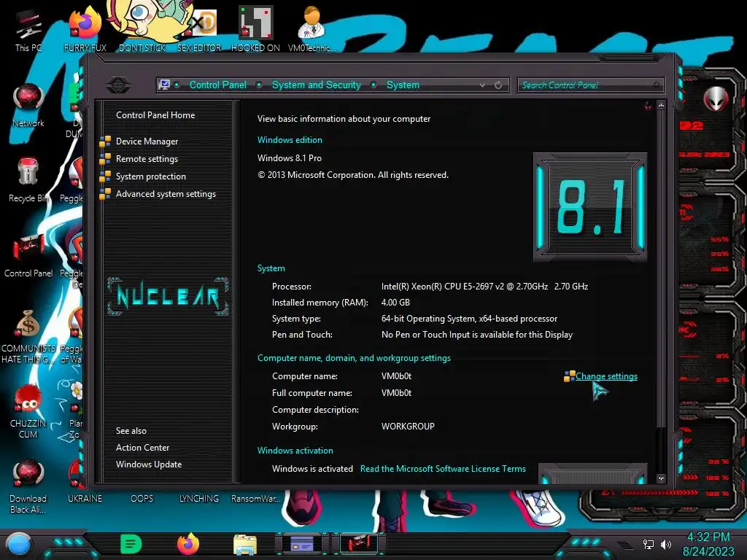Open File Explorer from the taskbar
The width and height of the screenshot is (747, 560).
245,545
